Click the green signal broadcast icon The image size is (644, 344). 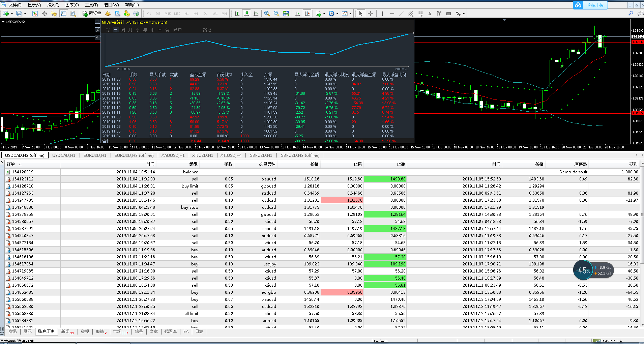pos(136,13)
